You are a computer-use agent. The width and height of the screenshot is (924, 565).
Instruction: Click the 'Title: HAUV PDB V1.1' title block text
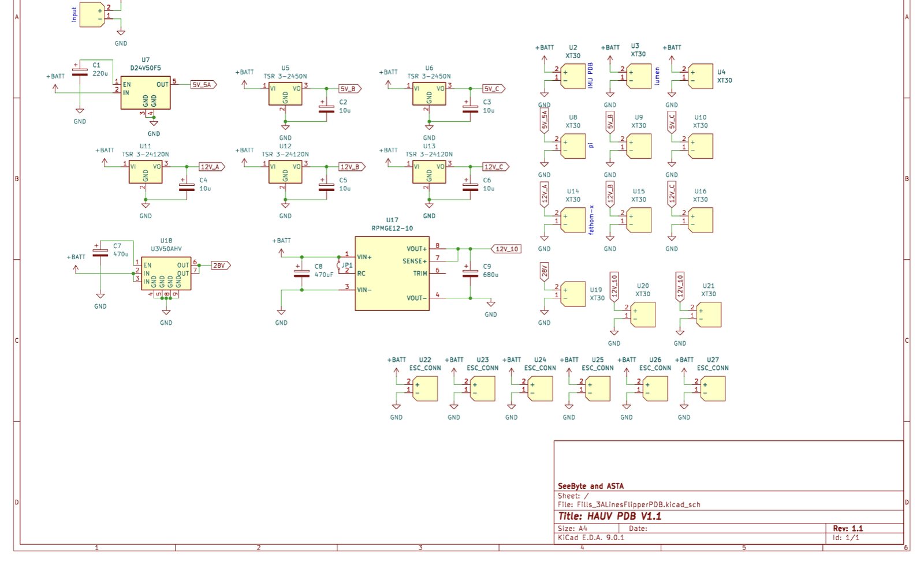(x=610, y=516)
